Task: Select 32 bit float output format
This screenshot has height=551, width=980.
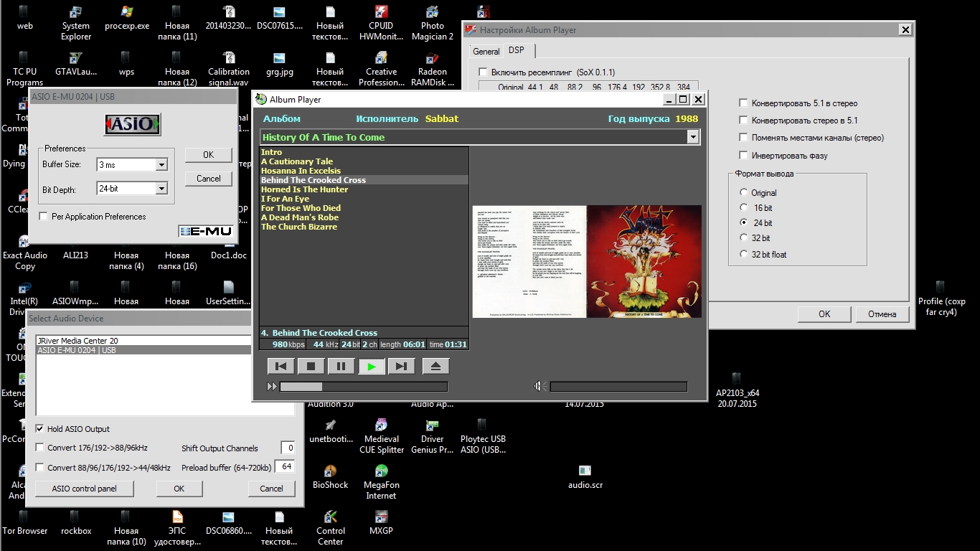Action: [x=744, y=255]
